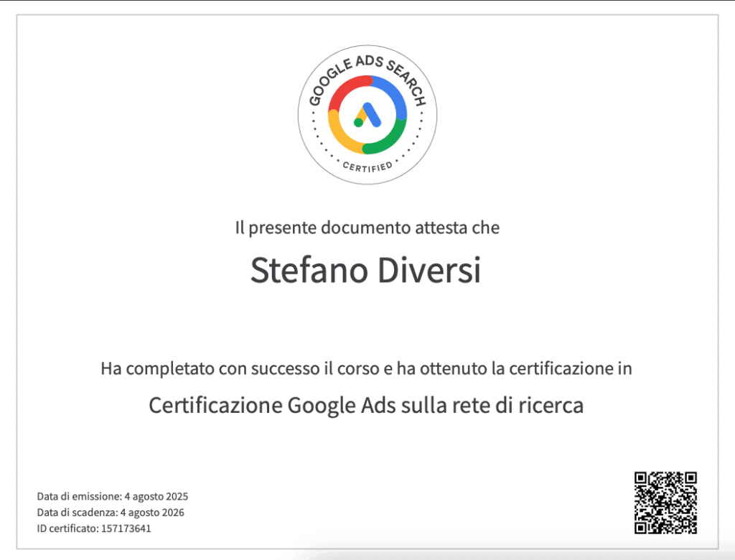Screen dimensions: 735x560
Task: Click the "Ha completato con successo" sentence
Action: click(366, 370)
